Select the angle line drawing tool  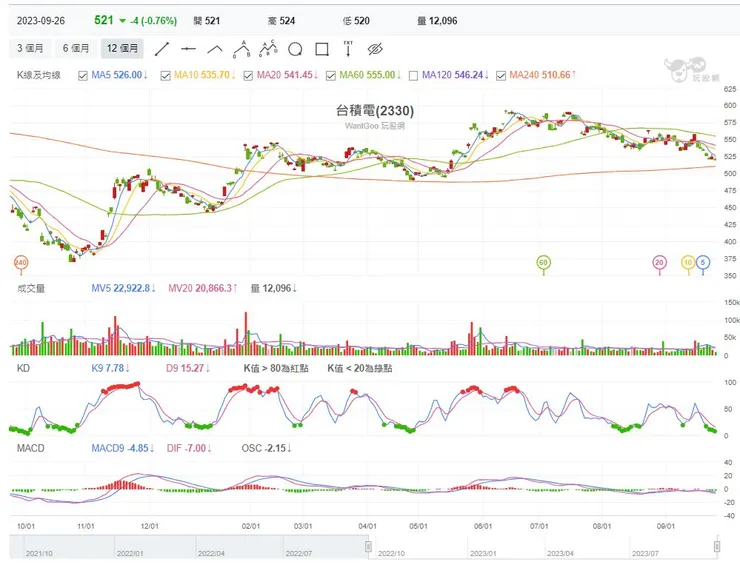tap(215, 49)
